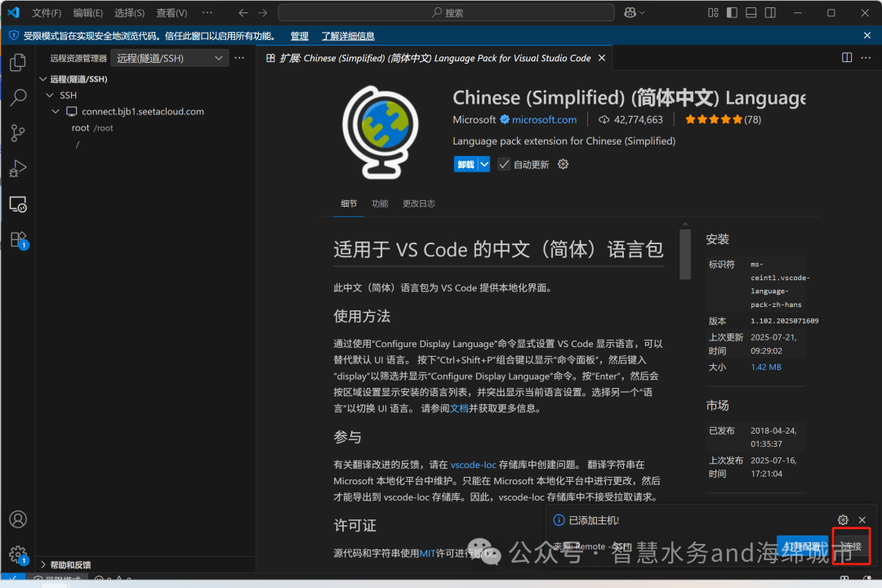Screen dimensions: 882x588
Task: Select the root /root folder entry
Action: click(x=92, y=127)
